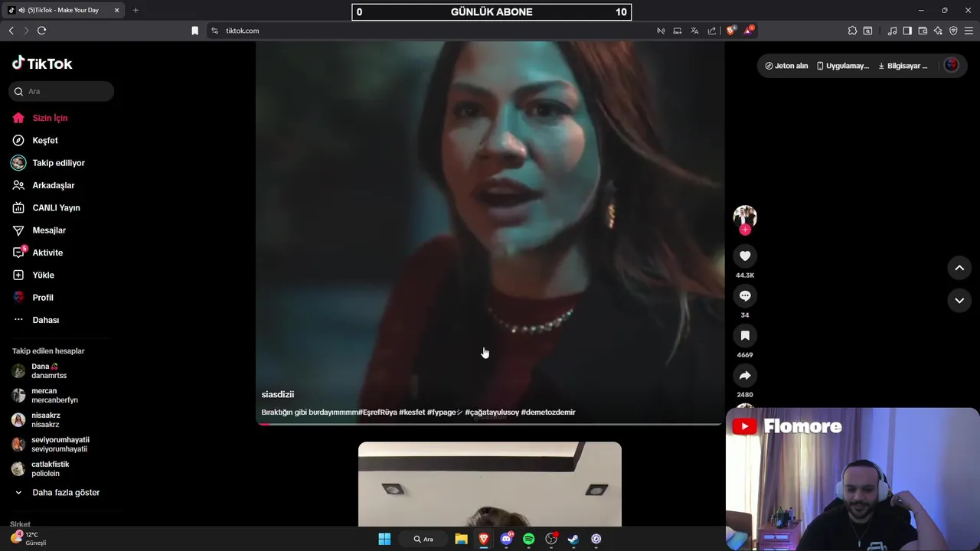The height and width of the screenshot is (551, 980).
Task: Go back in browser history
Action: (x=11, y=31)
